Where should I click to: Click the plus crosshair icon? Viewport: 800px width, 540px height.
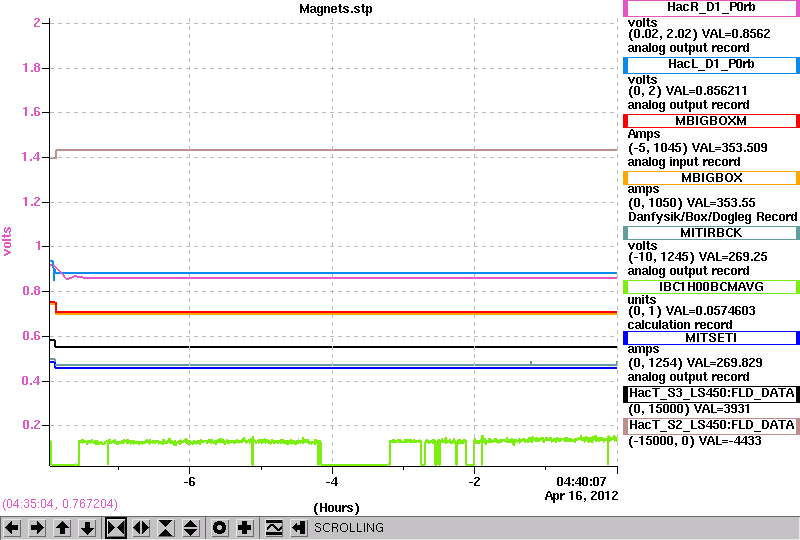pyautogui.click(x=245, y=528)
